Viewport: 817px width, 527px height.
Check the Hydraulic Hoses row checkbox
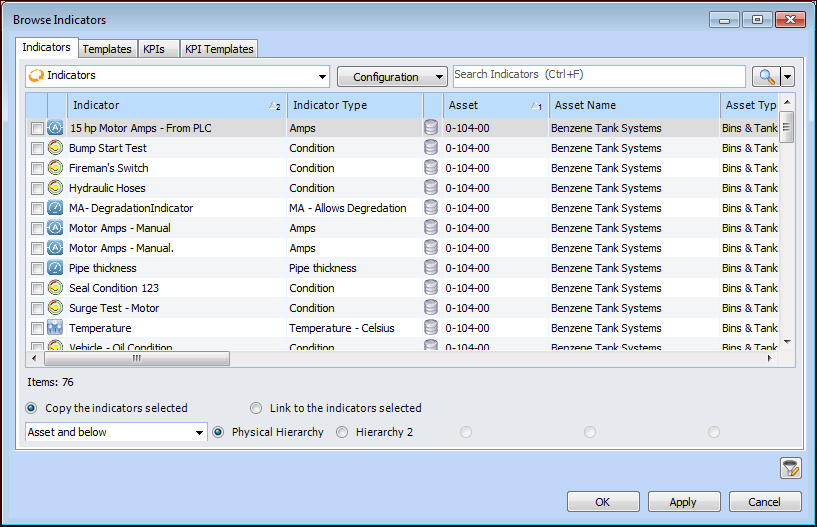coord(37,188)
